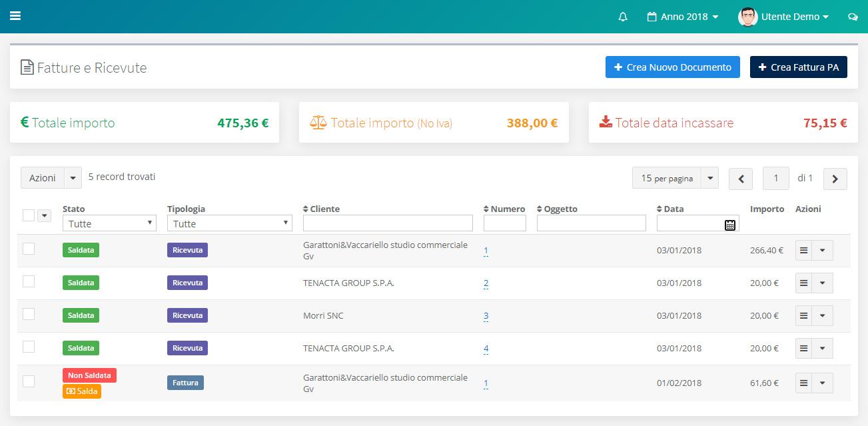The image size is (868, 426).
Task: Click the Azioni button
Action: click(43, 178)
